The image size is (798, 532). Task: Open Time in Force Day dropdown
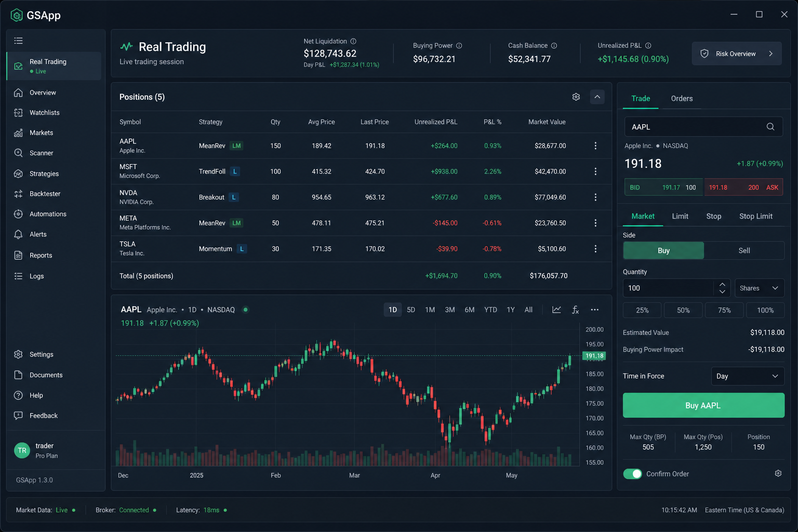pos(748,376)
